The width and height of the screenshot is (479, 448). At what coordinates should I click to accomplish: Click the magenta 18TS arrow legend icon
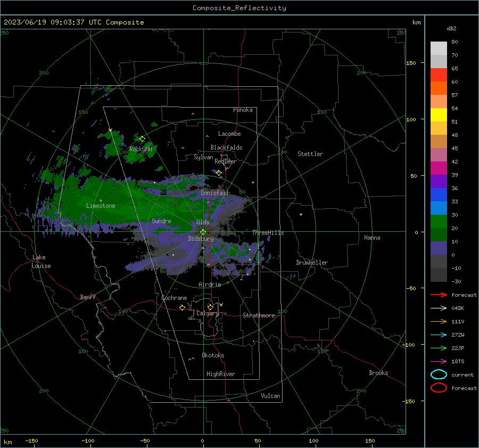tap(439, 362)
